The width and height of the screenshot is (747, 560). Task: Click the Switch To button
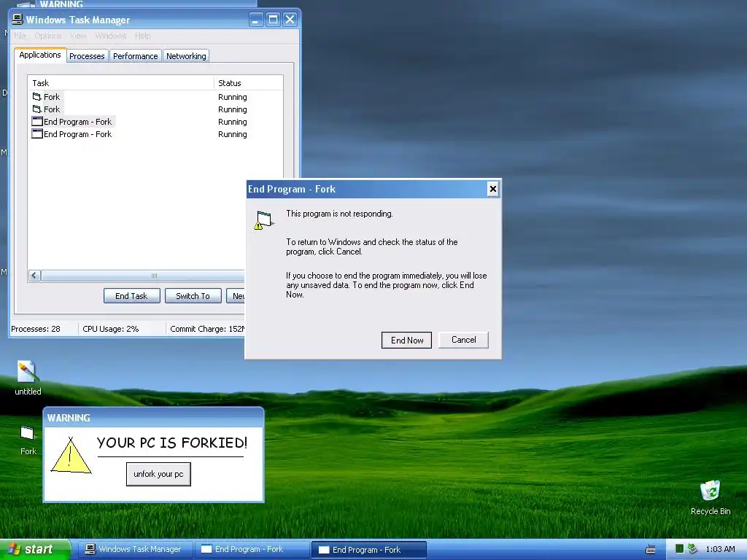pos(193,296)
